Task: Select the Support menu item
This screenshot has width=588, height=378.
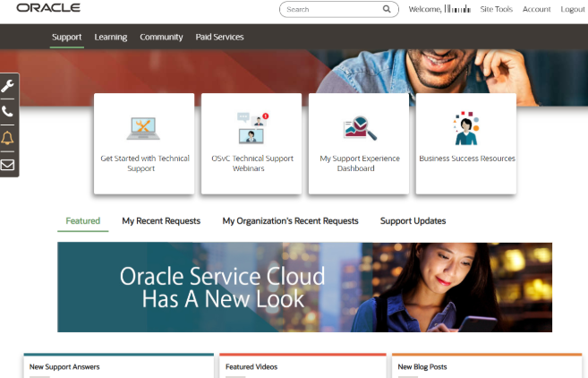Action: pos(67,37)
